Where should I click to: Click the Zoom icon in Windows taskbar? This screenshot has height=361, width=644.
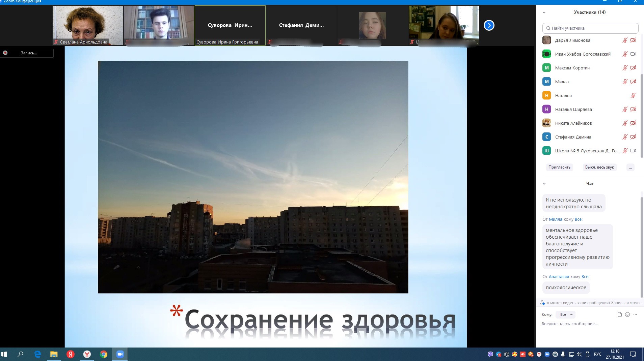(x=120, y=354)
